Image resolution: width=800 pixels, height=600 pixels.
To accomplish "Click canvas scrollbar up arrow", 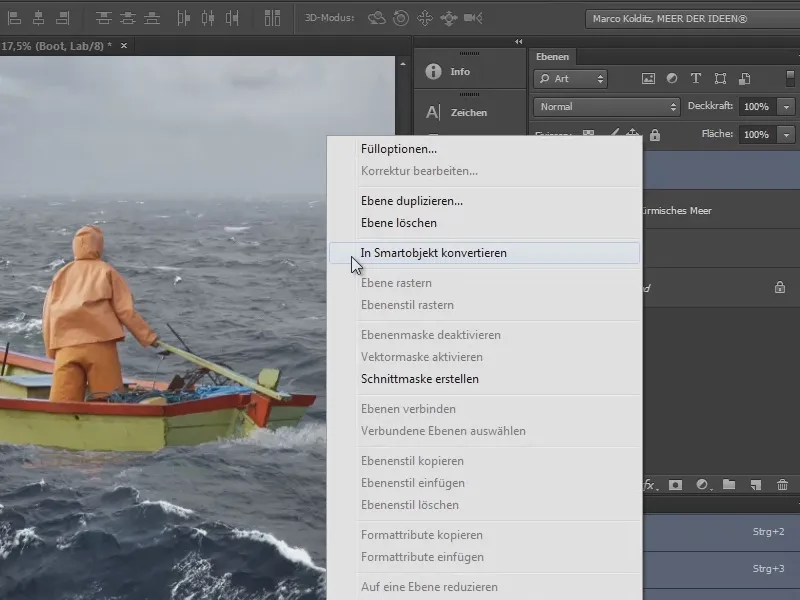I will point(403,64).
